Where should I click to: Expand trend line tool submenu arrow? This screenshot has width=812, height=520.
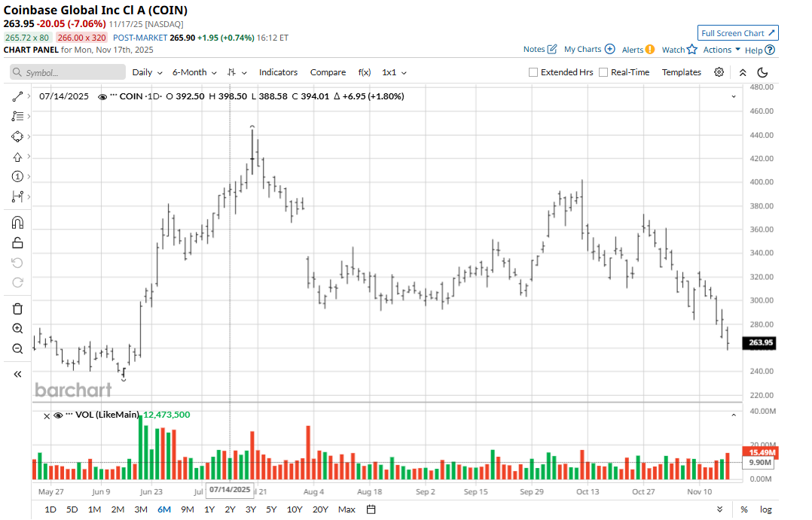[x=29, y=96]
